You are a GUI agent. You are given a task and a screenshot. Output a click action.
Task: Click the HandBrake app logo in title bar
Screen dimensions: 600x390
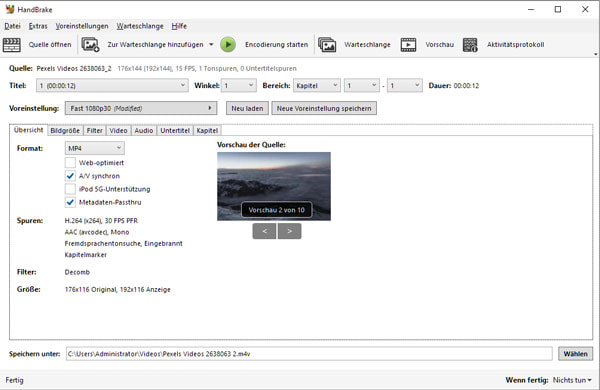pyautogui.click(x=10, y=9)
